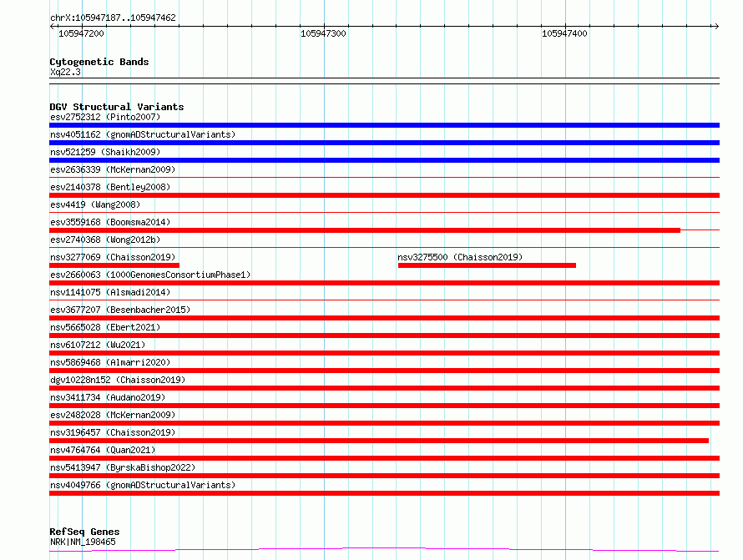The width and height of the screenshot is (743, 560).
Task: Click the red bar under esv2660063
Action: pyautogui.click(x=384, y=283)
